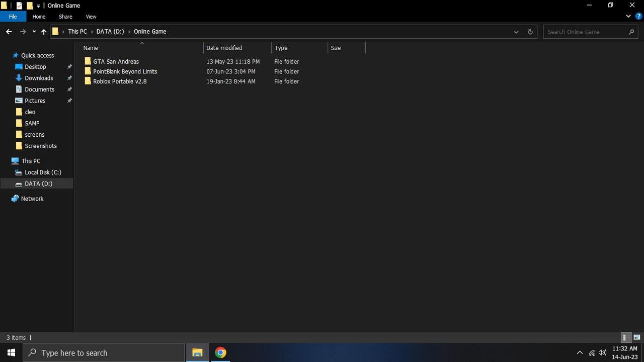
Task: Open the Windows Start menu
Action: click(12, 352)
